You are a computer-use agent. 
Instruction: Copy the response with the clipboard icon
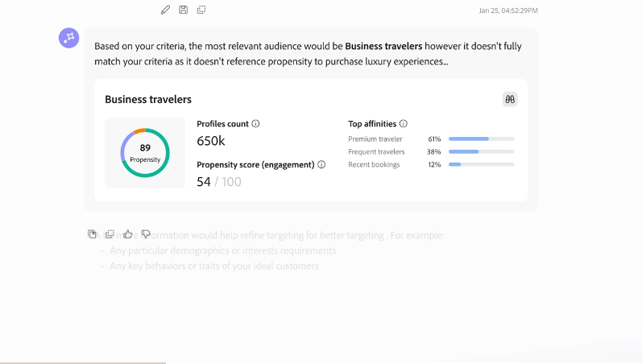92,234
